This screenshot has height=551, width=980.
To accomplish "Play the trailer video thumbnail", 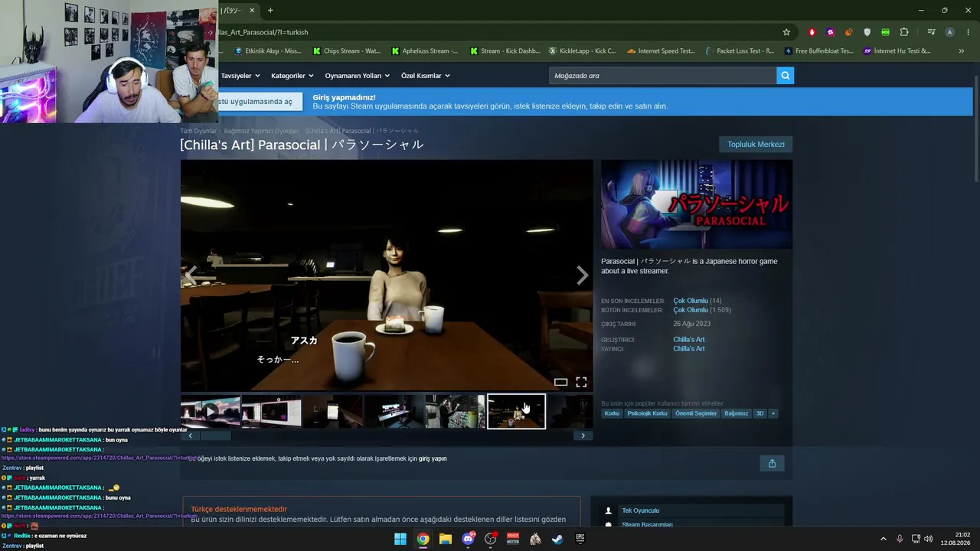I will point(211,412).
